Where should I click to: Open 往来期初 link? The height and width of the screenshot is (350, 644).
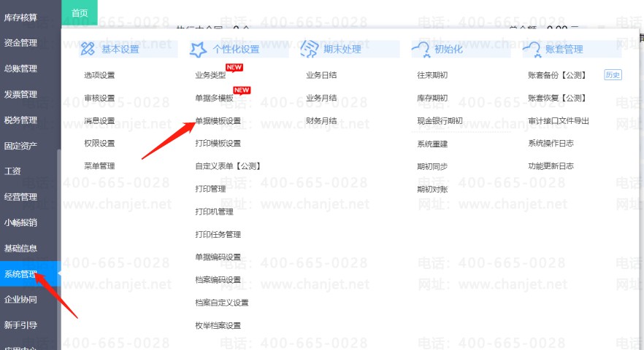[x=432, y=75]
